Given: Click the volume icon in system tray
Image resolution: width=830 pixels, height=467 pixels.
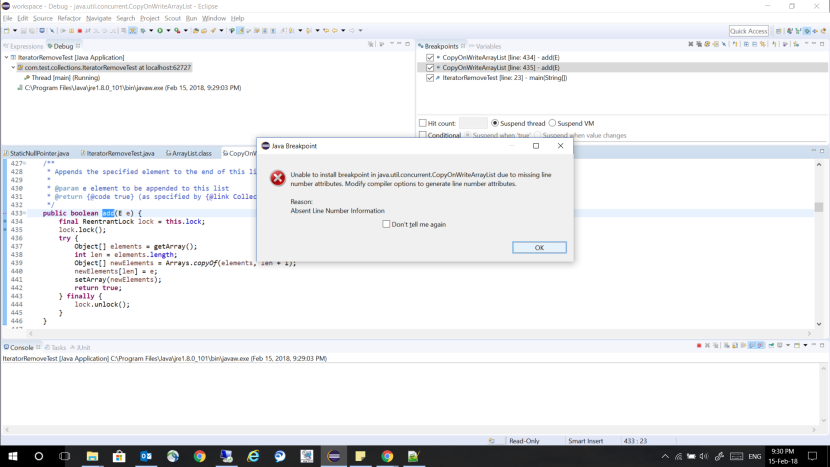Looking at the screenshot, I should pos(703,456).
